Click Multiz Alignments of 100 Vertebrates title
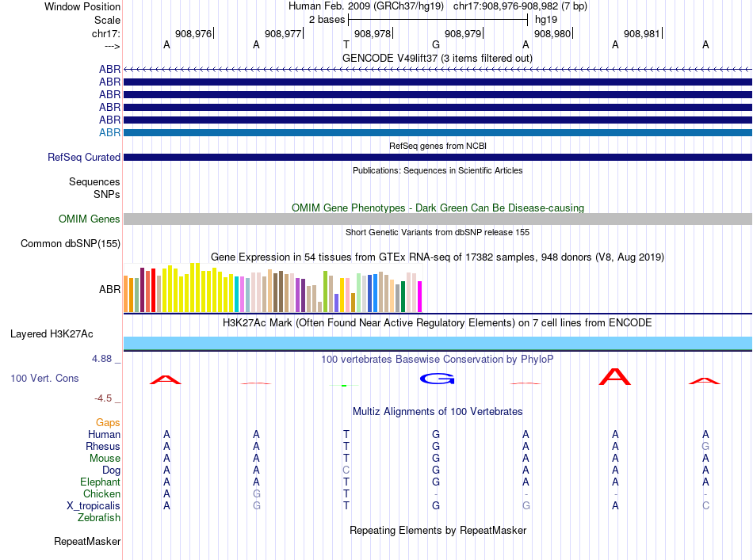This screenshot has height=560, width=753. (x=438, y=412)
